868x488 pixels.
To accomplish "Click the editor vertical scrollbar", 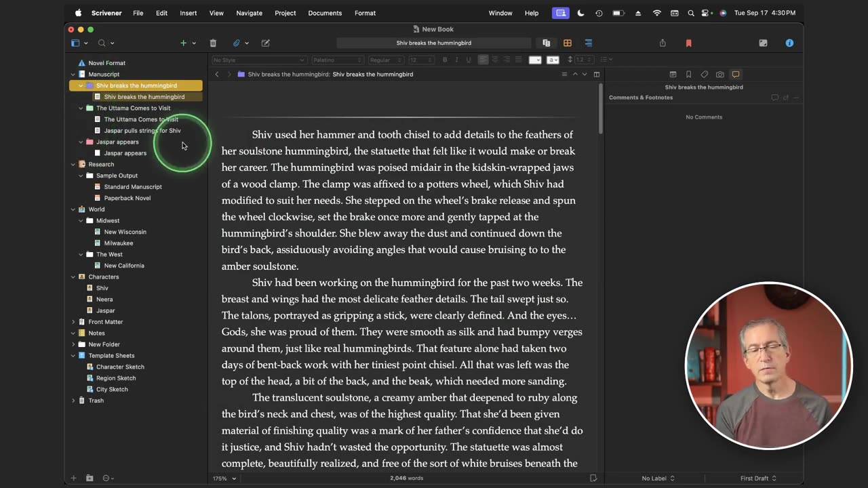I will (601, 108).
